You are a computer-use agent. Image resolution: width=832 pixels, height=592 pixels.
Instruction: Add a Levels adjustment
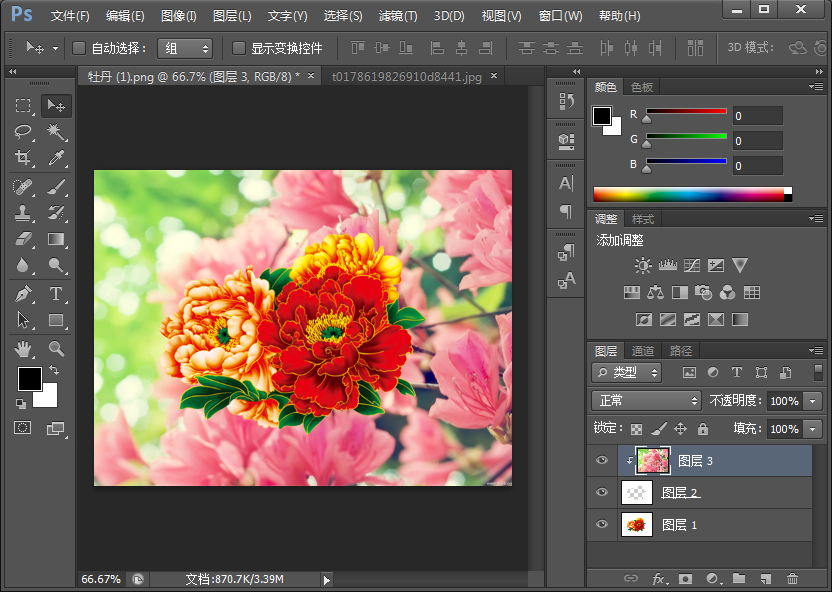coord(668,265)
